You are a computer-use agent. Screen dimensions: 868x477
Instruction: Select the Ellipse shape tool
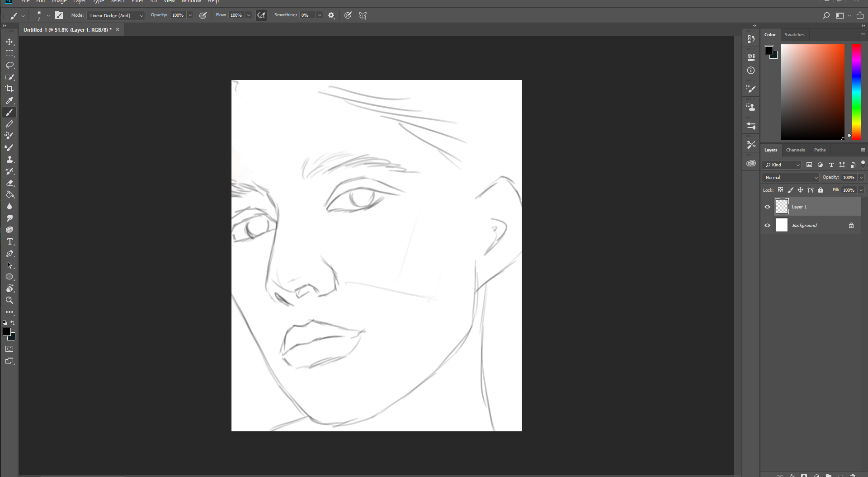[9, 277]
